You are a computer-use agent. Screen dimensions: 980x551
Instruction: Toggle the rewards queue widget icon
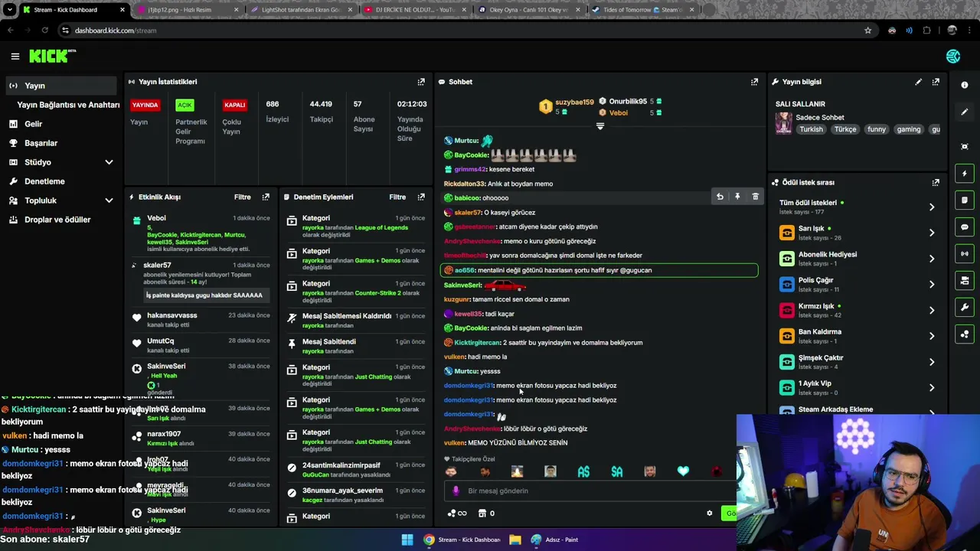965,334
